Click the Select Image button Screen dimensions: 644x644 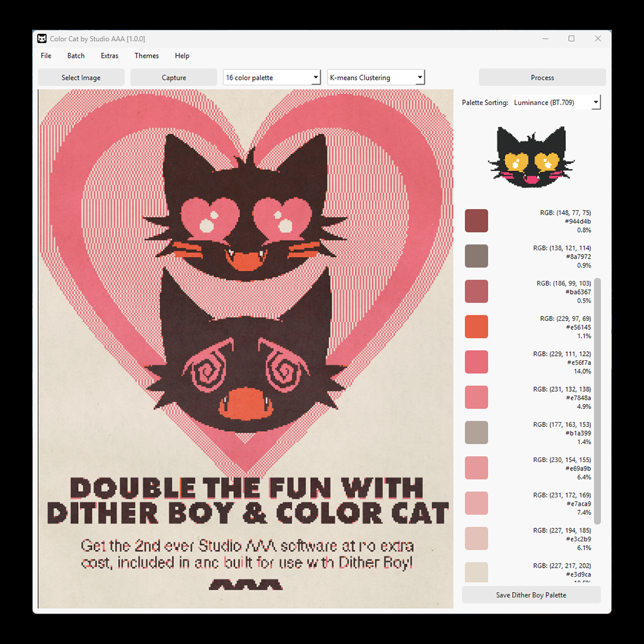[80, 77]
